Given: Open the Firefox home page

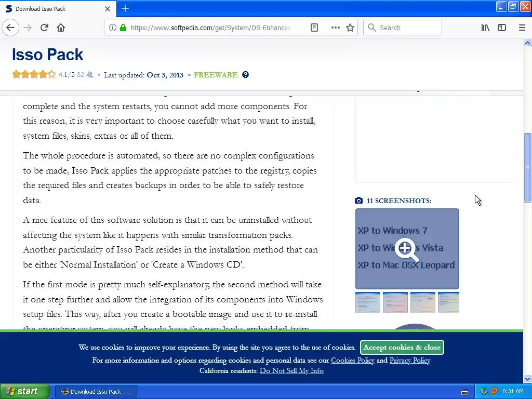Looking at the screenshot, I should click(x=61, y=28).
